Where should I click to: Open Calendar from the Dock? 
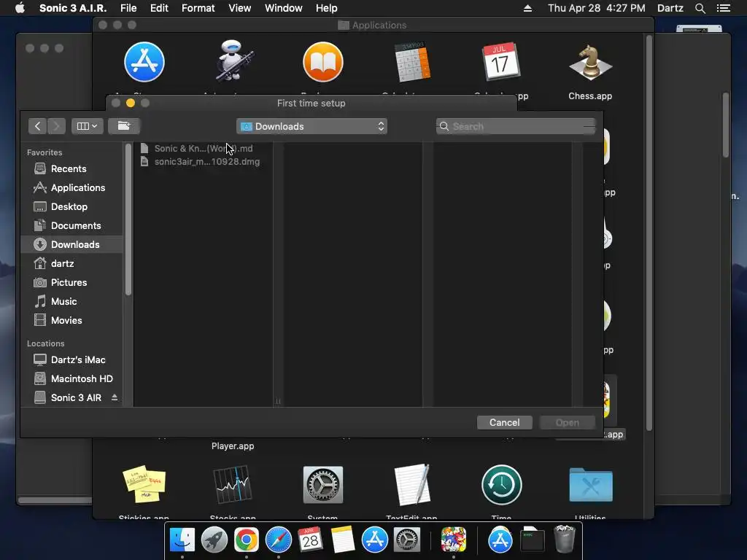click(310, 540)
